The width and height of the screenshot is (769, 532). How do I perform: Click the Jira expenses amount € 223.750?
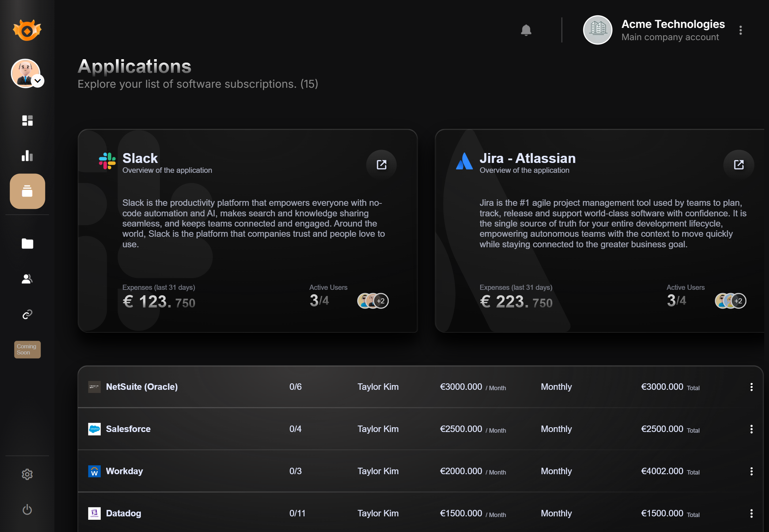[x=516, y=302]
